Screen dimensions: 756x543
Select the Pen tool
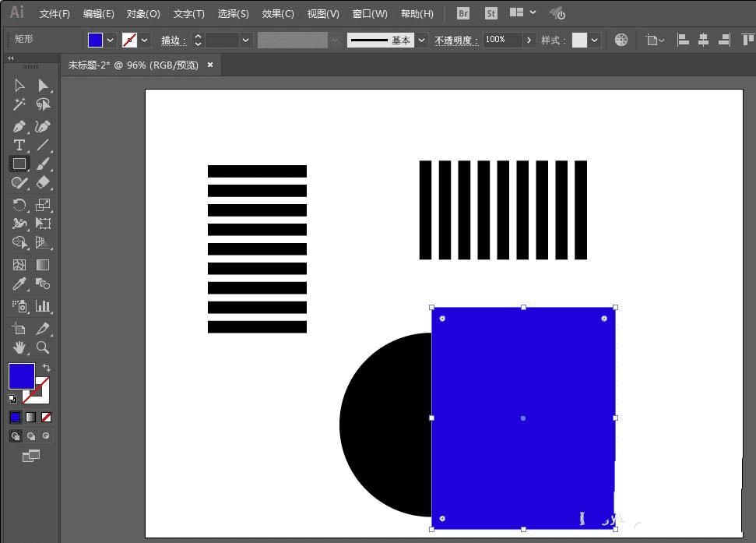coord(19,126)
